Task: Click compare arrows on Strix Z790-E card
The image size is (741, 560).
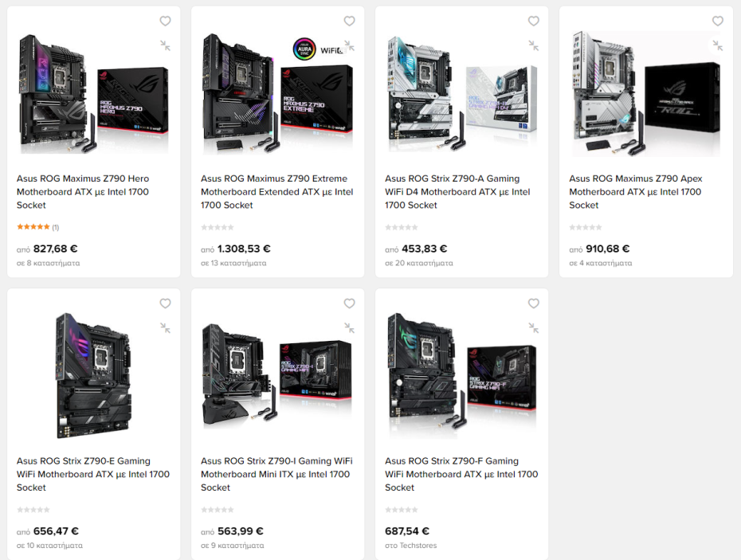Action: [165, 328]
